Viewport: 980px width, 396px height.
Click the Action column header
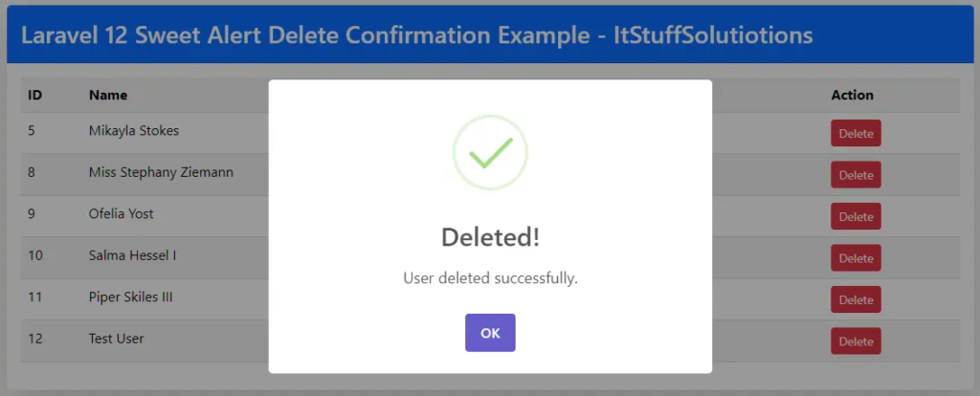click(852, 95)
